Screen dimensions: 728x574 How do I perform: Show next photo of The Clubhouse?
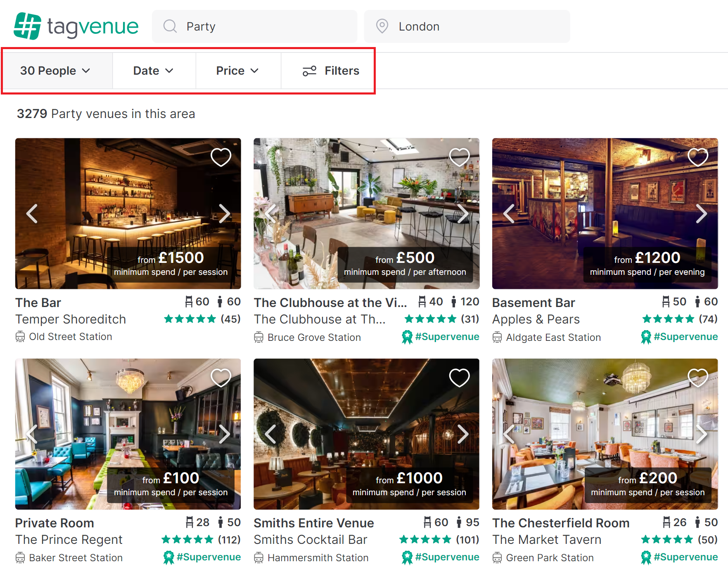coord(463,213)
